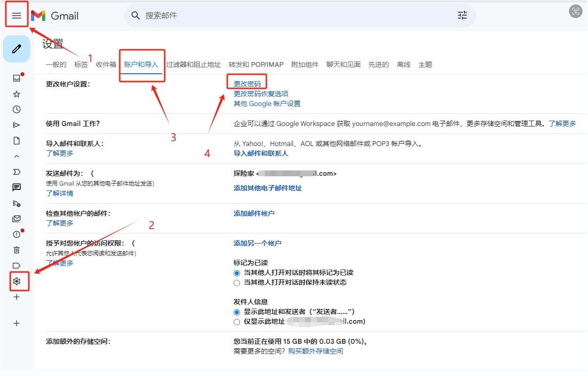The width and height of the screenshot is (588, 376).
Task: Enable marking conversations read when opened by others
Action: click(236, 273)
